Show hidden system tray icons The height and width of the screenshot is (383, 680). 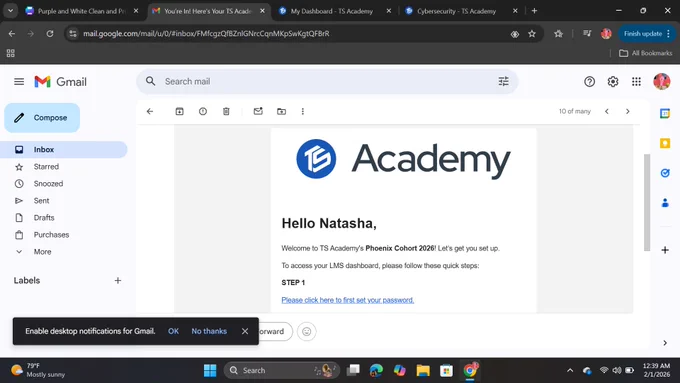(570, 370)
